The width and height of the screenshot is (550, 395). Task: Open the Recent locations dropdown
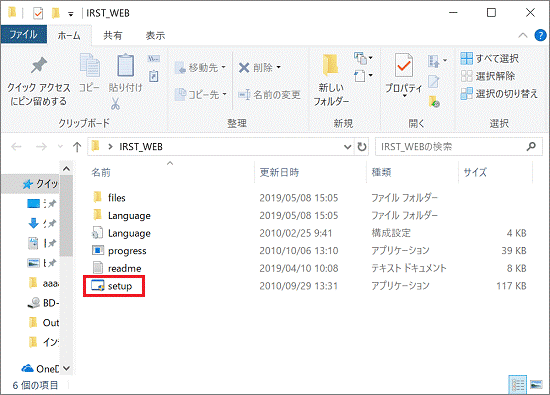point(60,147)
